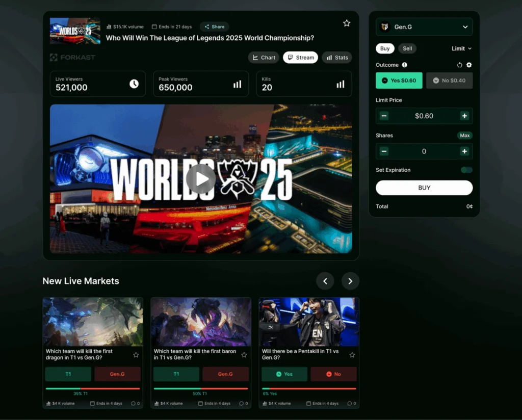The height and width of the screenshot is (420, 522).
Task: Click the Share icon on the main market
Action: click(214, 27)
